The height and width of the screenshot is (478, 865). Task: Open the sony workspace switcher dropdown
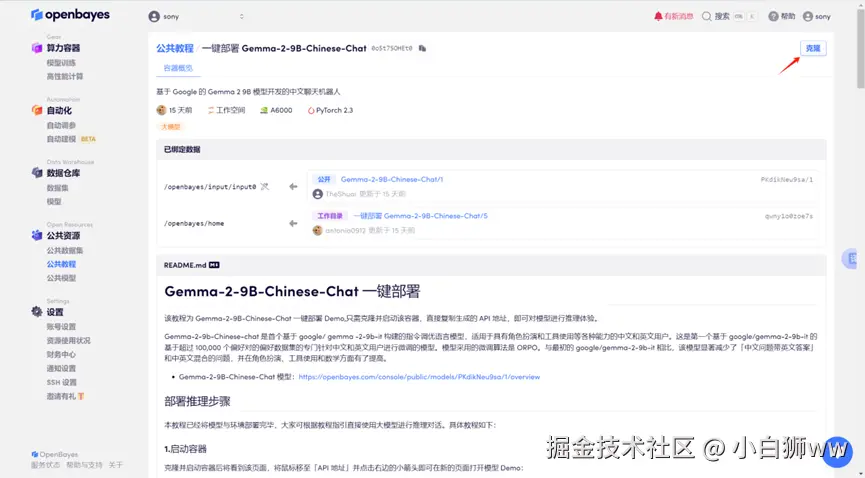(x=196, y=17)
